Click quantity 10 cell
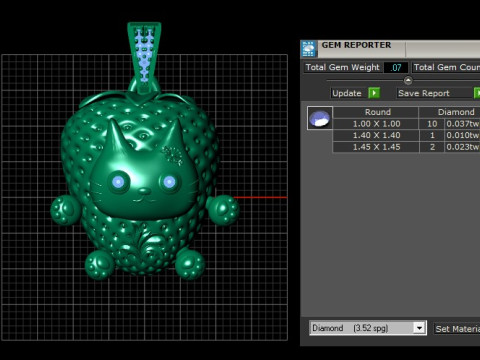This screenshot has width=480, height=360. tap(432, 124)
